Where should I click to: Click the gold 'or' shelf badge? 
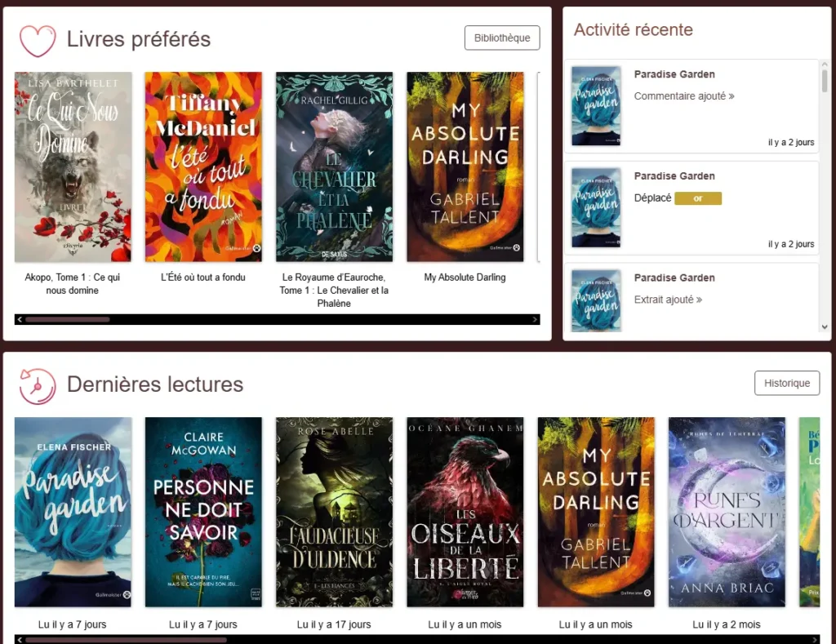698,198
